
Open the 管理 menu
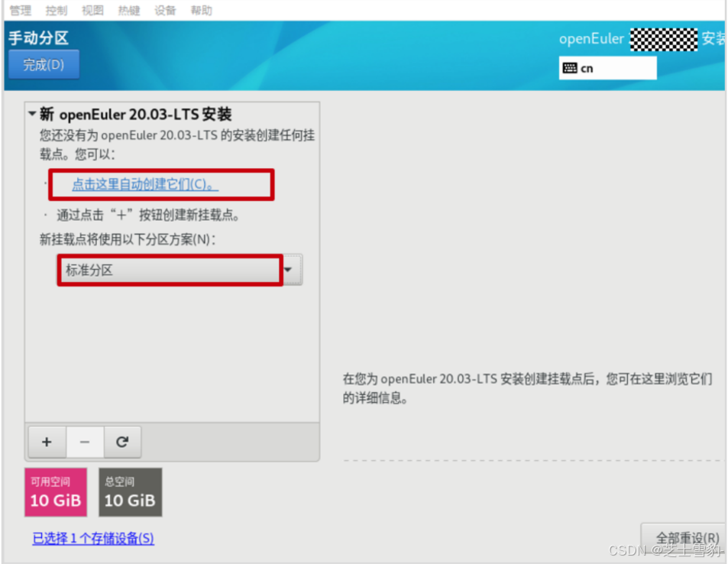tap(21, 10)
